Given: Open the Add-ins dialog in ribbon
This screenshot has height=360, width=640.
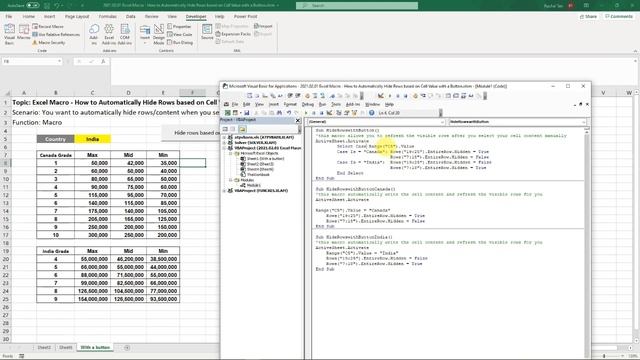Looking at the screenshot, I should pos(94,34).
